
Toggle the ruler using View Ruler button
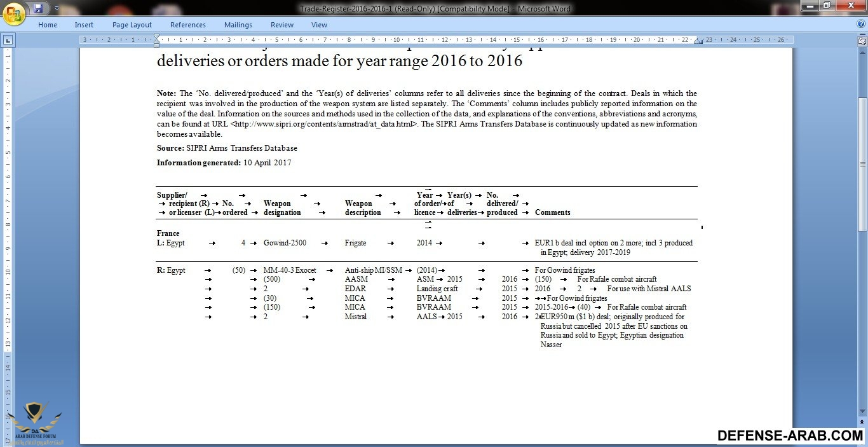862,40
